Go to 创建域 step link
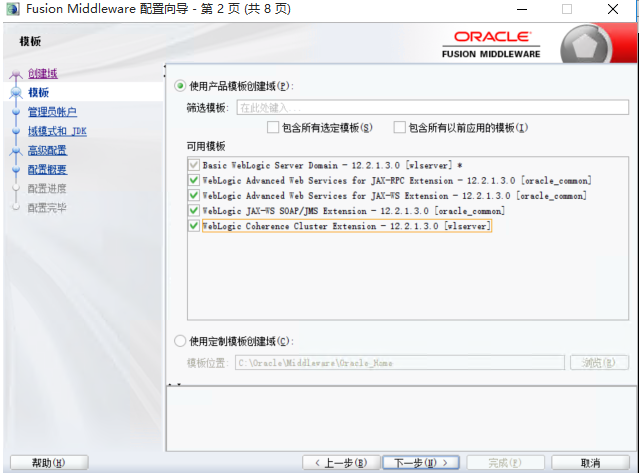640x476 pixels. (x=43, y=73)
